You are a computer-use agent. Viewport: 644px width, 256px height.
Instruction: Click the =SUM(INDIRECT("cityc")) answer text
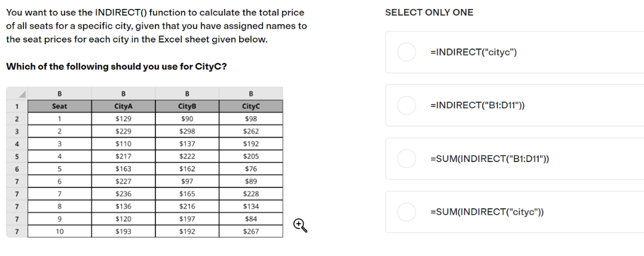(487, 212)
